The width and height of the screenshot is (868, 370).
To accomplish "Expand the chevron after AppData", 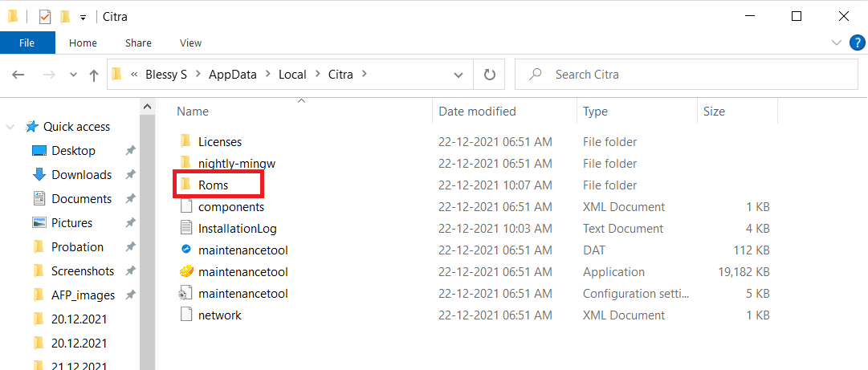I will click(x=268, y=74).
